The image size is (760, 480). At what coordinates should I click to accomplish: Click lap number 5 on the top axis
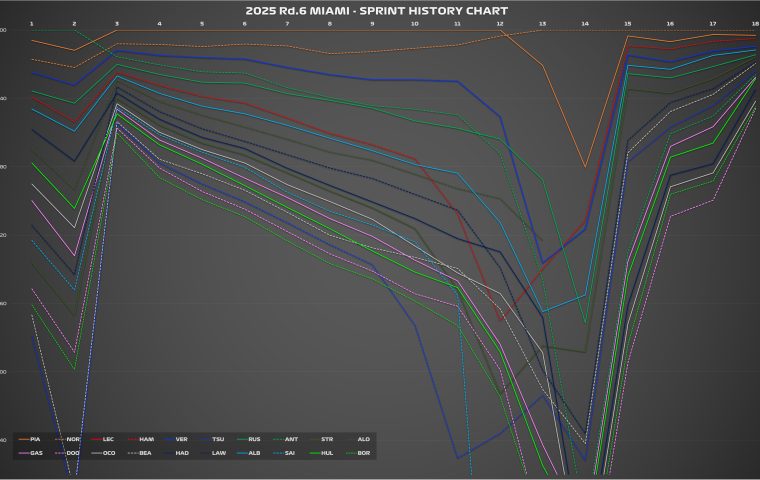pos(202,24)
